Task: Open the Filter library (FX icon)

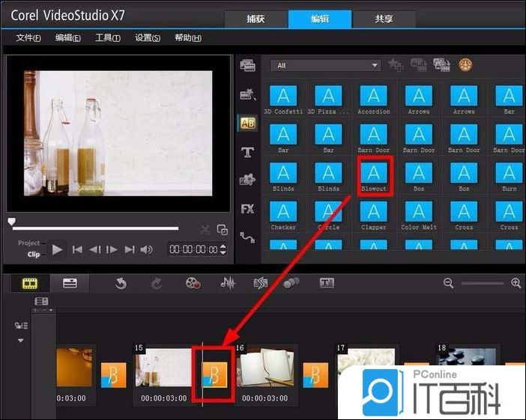Action: click(x=248, y=209)
